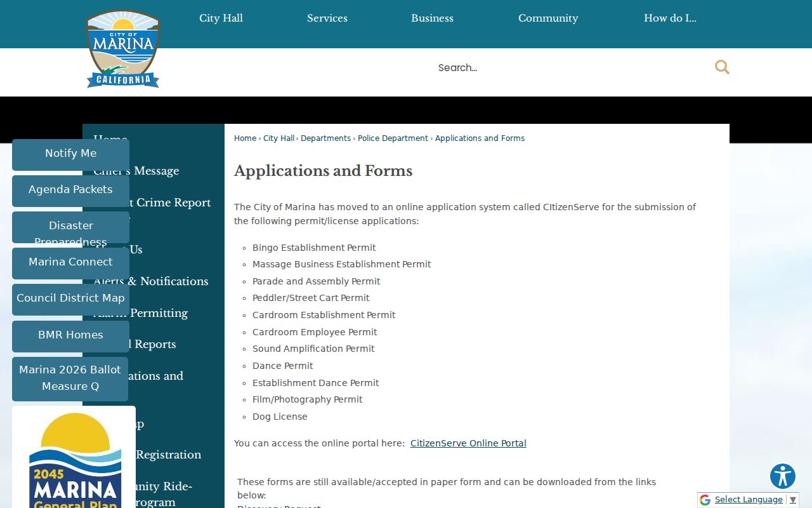Click the Google Translate logo icon
Screen dimensions: 812x508
(x=705, y=500)
